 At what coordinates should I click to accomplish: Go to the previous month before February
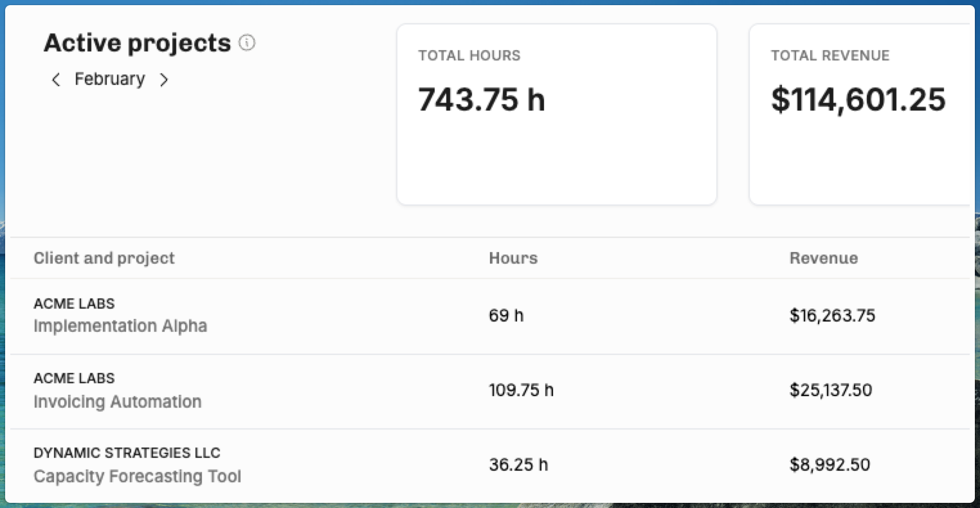click(56, 80)
